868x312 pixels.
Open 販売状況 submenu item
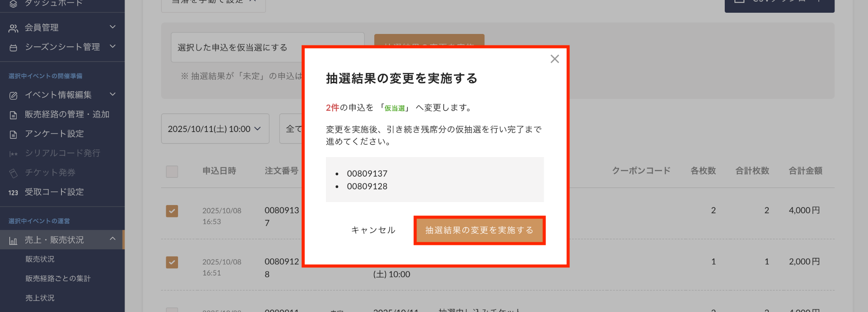[x=40, y=259]
